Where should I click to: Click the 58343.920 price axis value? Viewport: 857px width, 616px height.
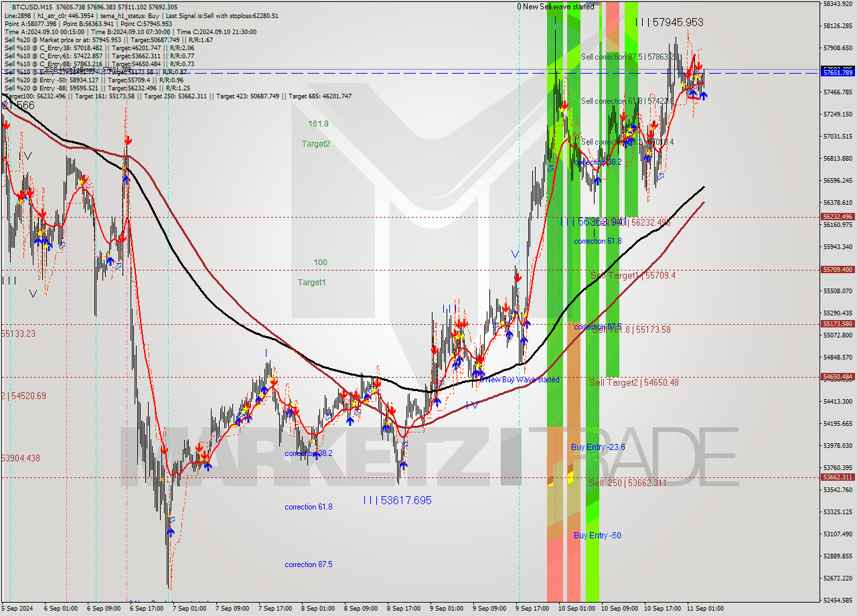point(839,3)
